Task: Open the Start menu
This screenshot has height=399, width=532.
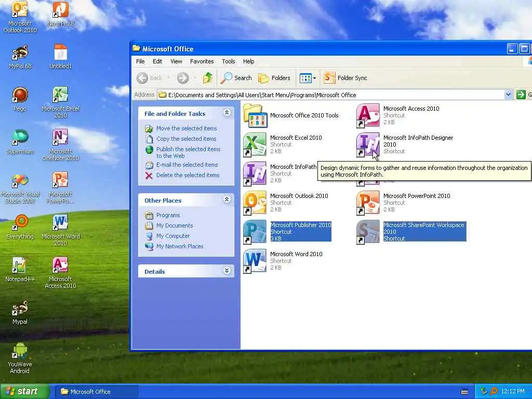Action: point(24,392)
